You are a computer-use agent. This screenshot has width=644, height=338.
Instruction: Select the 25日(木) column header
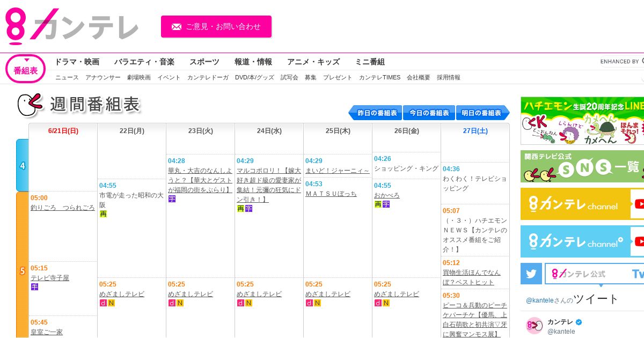(338, 131)
